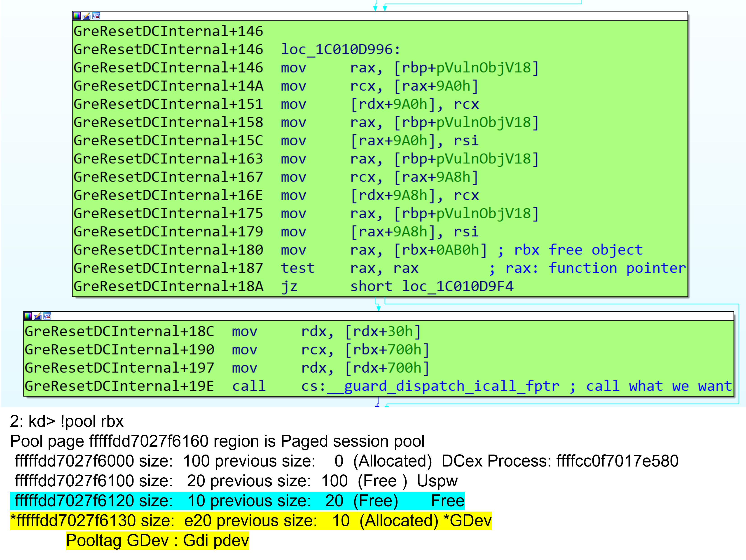This screenshot has height=560, width=746.
Task: Click operand [rax+9A0h], rsi at +15C
Action: tap(414, 141)
